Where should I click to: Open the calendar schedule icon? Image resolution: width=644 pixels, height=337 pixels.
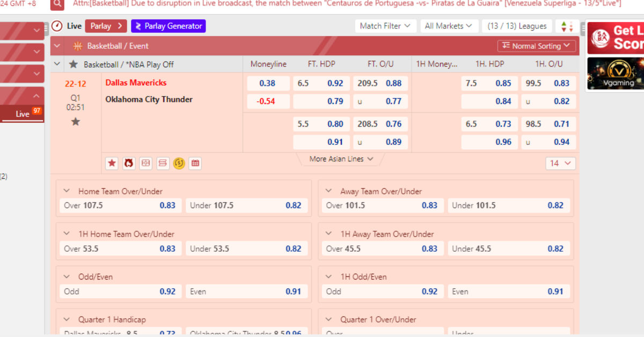[195, 163]
